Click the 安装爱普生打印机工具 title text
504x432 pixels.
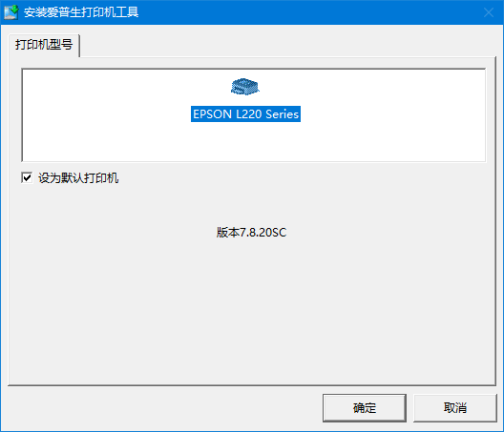[x=81, y=12]
